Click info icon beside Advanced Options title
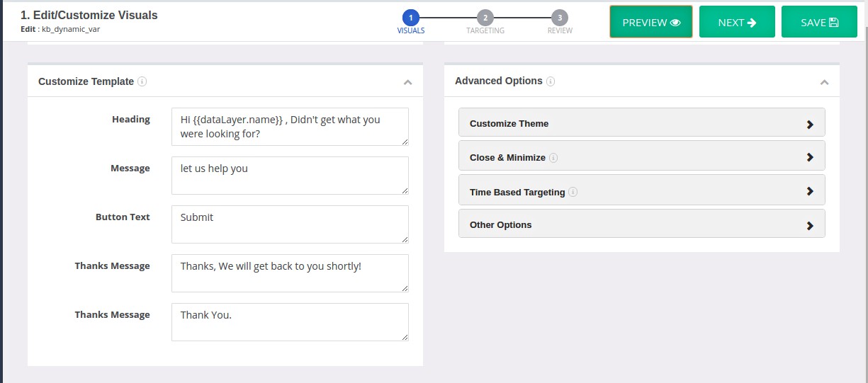Image resolution: width=868 pixels, height=383 pixels. click(551, 81)
